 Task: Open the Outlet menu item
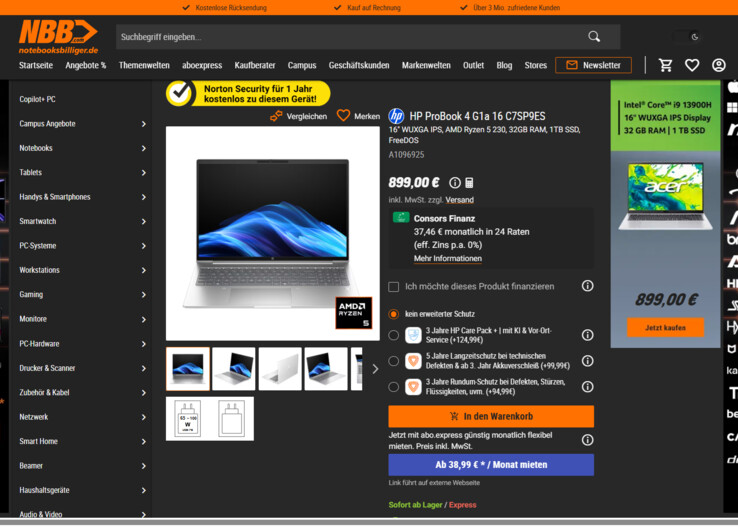point(473,65)
